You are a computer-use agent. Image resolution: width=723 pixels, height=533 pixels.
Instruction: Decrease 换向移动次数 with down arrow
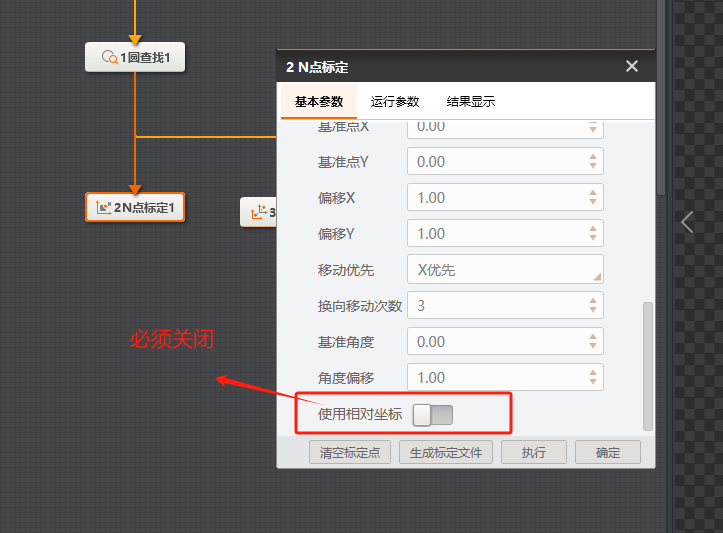(x=593, y=310)
